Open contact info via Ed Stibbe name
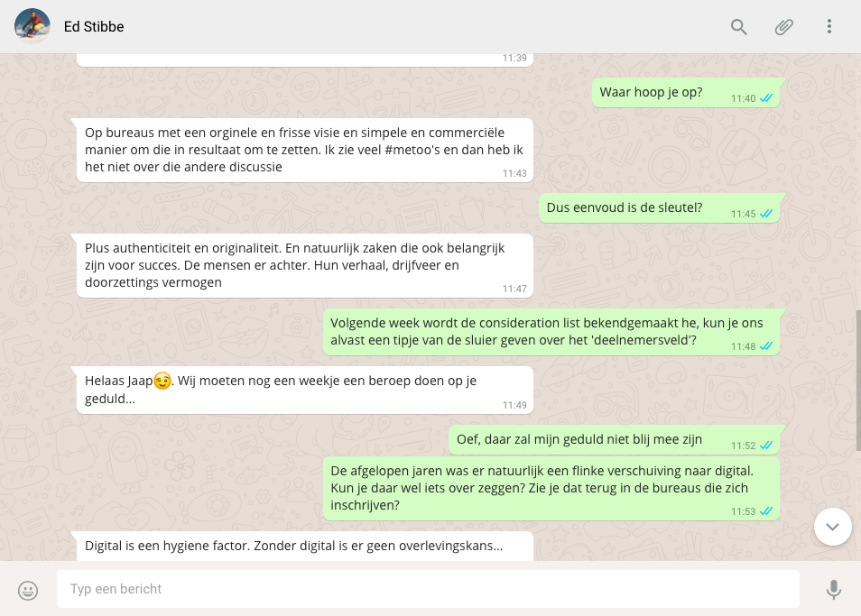Image resolution: width=861 pixels, height=616 pixels. (x=94, y=26)
